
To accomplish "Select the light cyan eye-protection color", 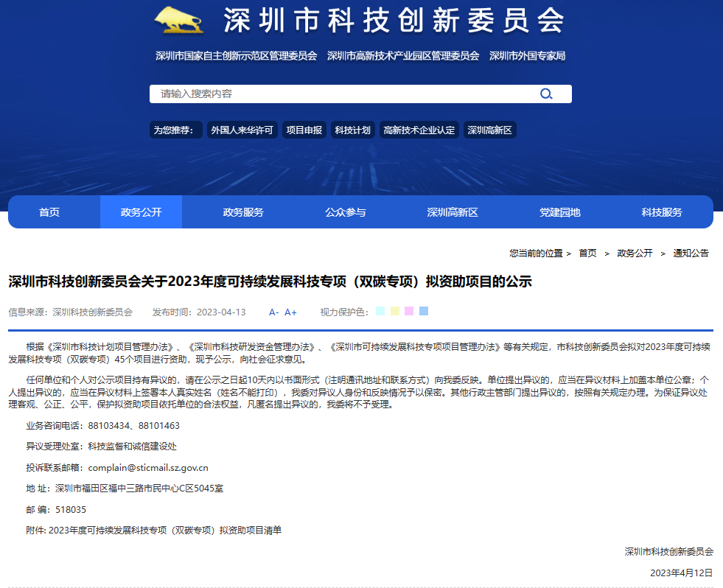I will [x=380, y=311].
